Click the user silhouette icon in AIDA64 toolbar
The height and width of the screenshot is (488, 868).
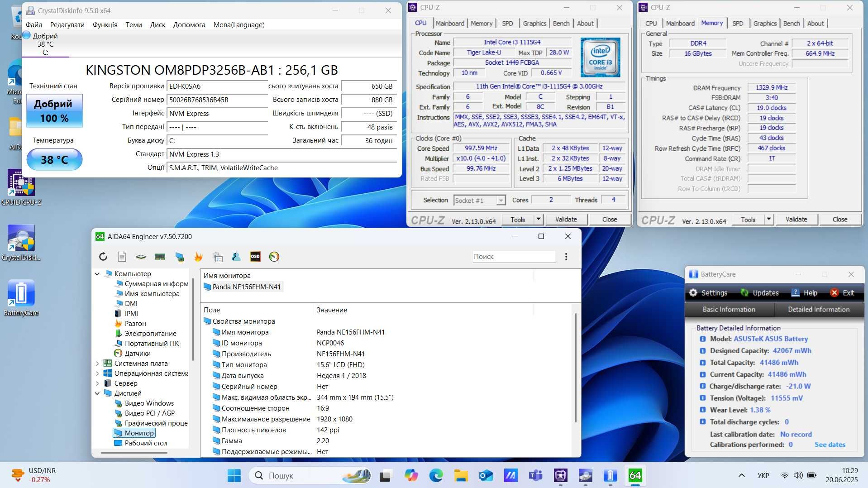[236, 257]
